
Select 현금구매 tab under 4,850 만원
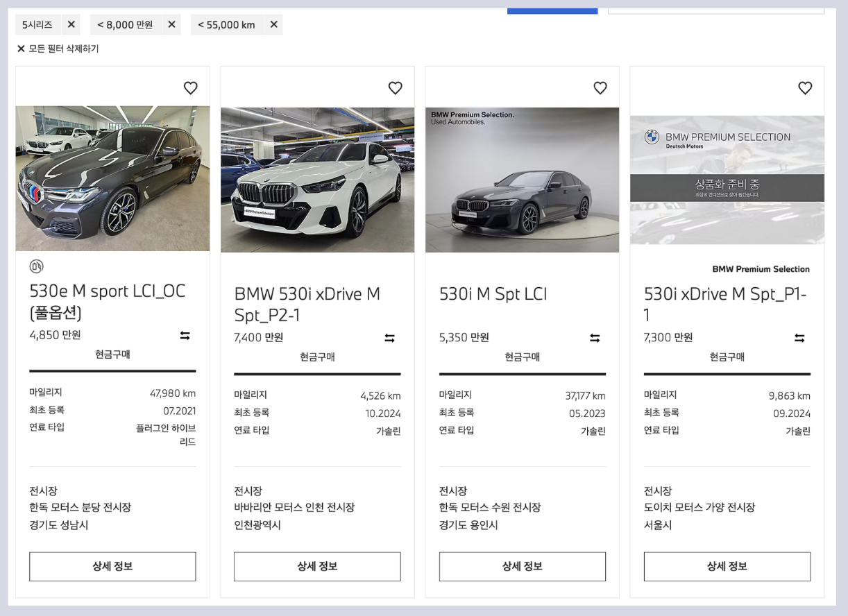pos(112,354)
